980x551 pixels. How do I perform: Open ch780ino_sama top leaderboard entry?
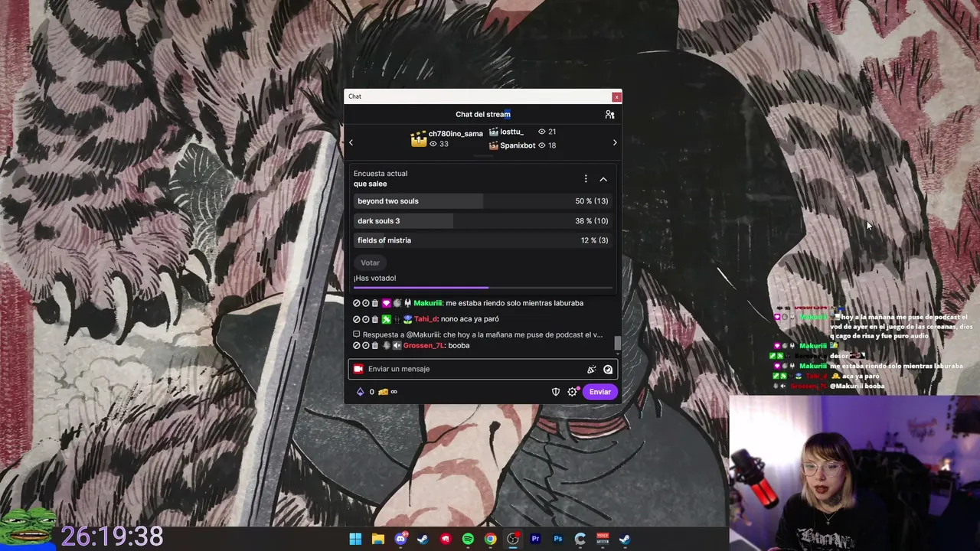[447, 139]
